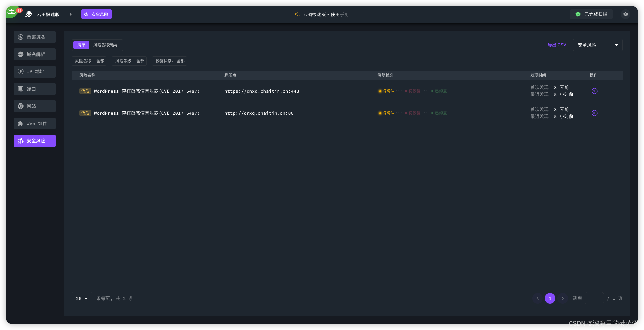This screenshot has height=330, width=644.
Task: Click the 云图极速版 logo icon
Action: (x=29, y=14)
